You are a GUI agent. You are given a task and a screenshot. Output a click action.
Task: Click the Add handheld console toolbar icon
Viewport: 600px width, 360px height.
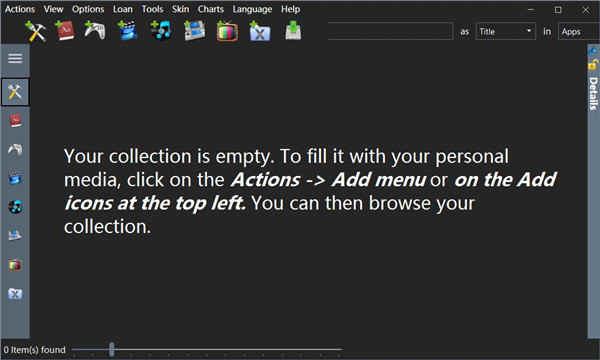click(194, 31)
